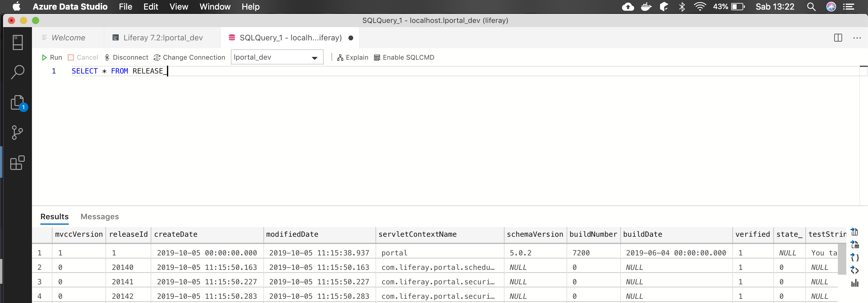Switch to Liferay 7.2:lportal_dev tab
This screenshot has height=303, width=868.
point(162,38)
